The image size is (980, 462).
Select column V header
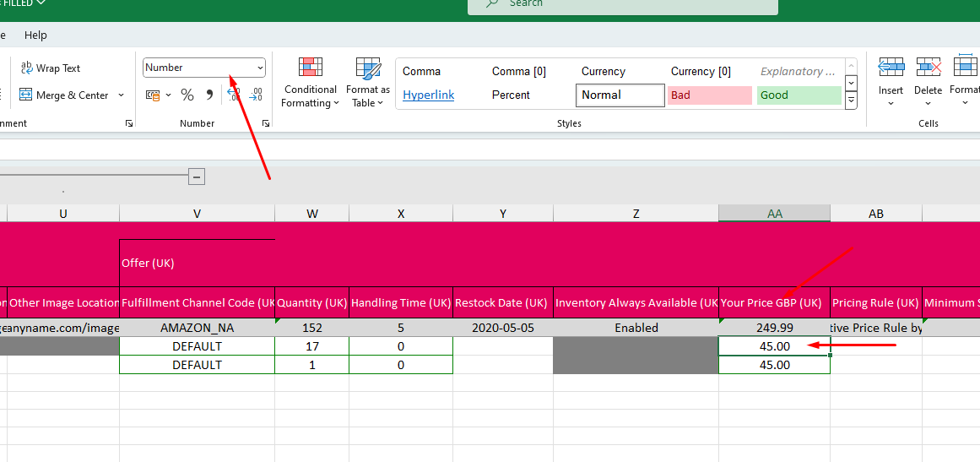197,214
